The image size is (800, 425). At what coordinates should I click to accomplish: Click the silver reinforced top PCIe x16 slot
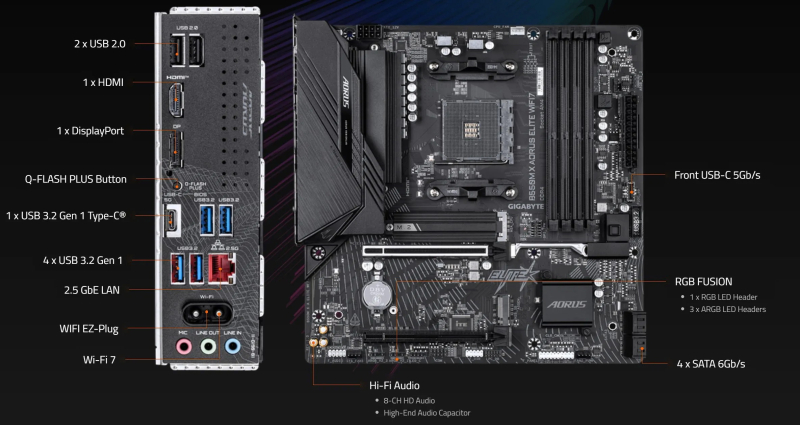tap(425, 251)
